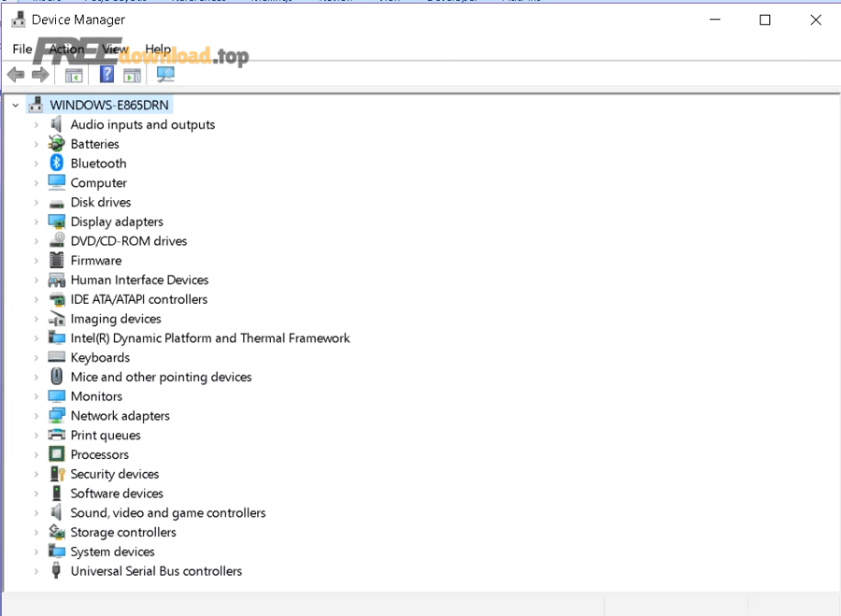Select the DVD/CD-ROM drives label
Screen dimensions: 841x616
click(x=129, y=241)
